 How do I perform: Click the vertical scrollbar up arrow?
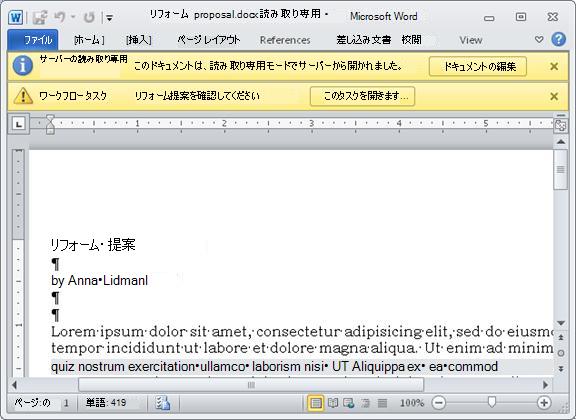pyautogui.click(x=561, y=142)
